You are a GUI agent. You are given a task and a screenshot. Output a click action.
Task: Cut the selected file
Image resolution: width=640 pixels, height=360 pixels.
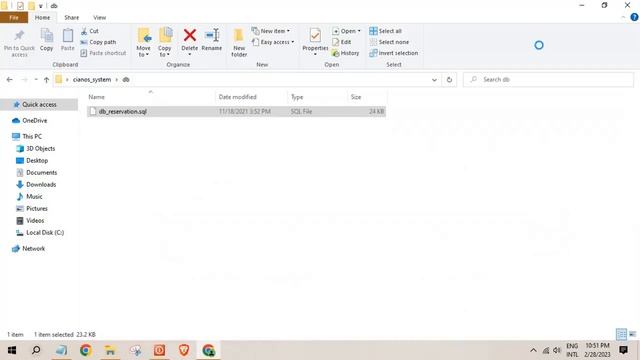[90, 31]
